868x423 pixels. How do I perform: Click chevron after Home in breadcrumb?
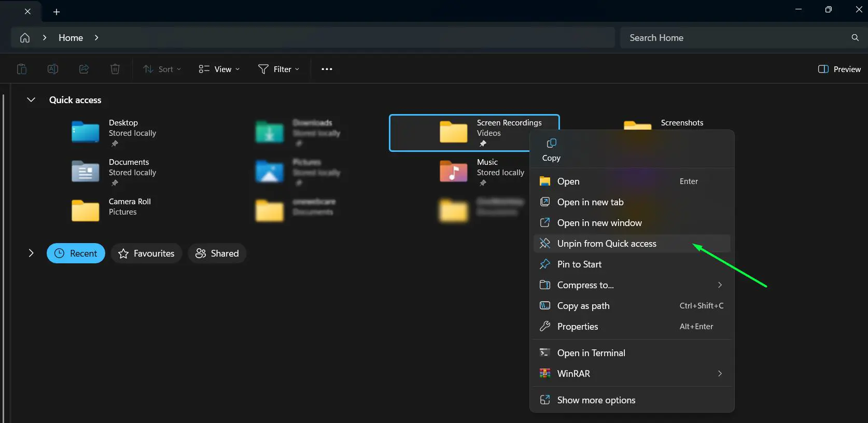pos(96,38)
